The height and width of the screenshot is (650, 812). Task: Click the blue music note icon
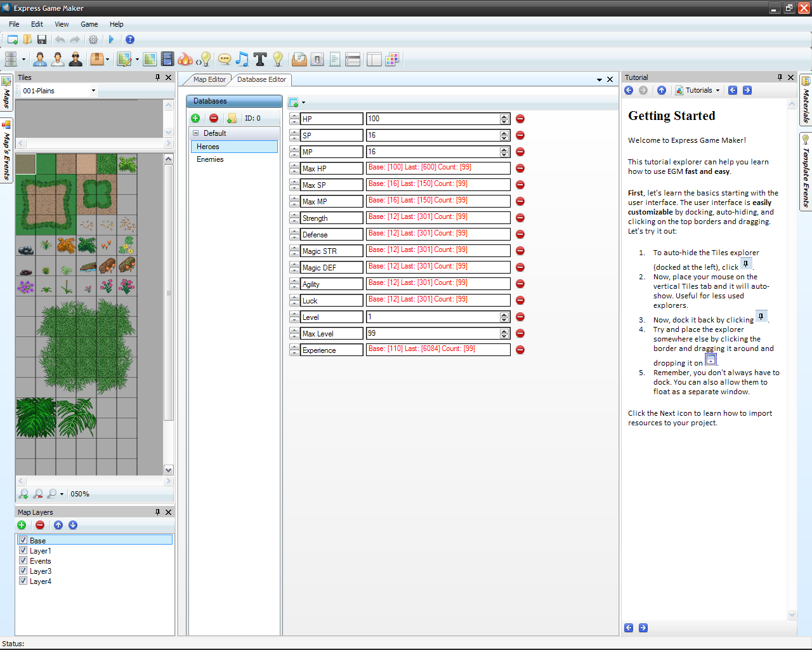242,59
